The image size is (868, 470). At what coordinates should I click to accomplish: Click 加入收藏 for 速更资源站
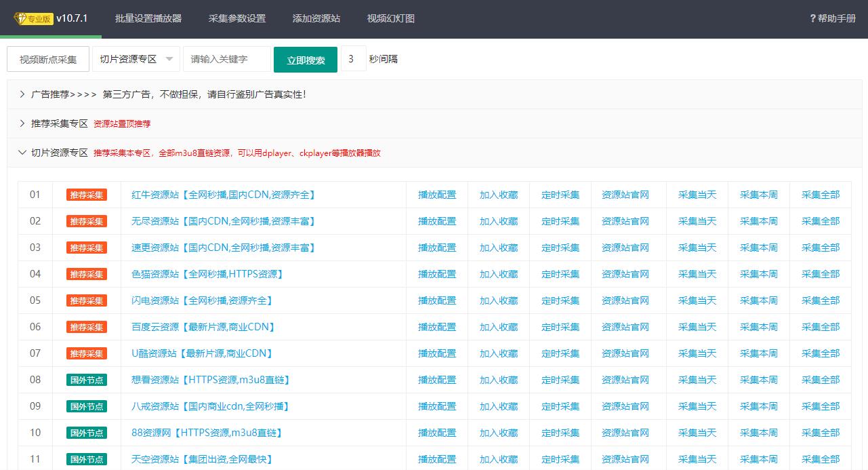coord(499,248)
